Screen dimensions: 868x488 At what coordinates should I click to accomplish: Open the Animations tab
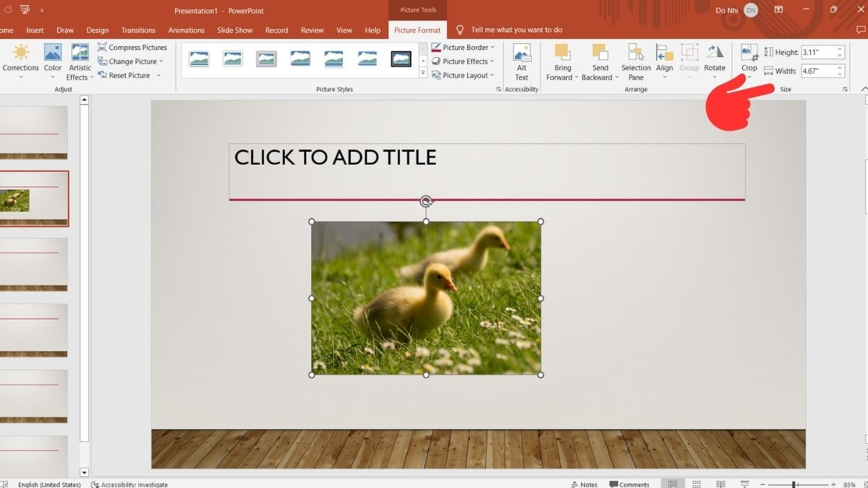point(187,30)
